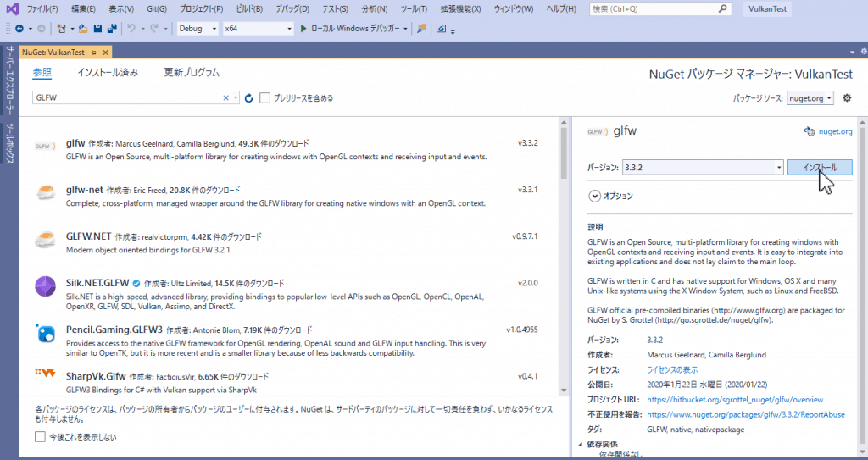Open the Edit menu
Image resolution: width=868 pixels, height=460 pixels.
pos(83,8)
